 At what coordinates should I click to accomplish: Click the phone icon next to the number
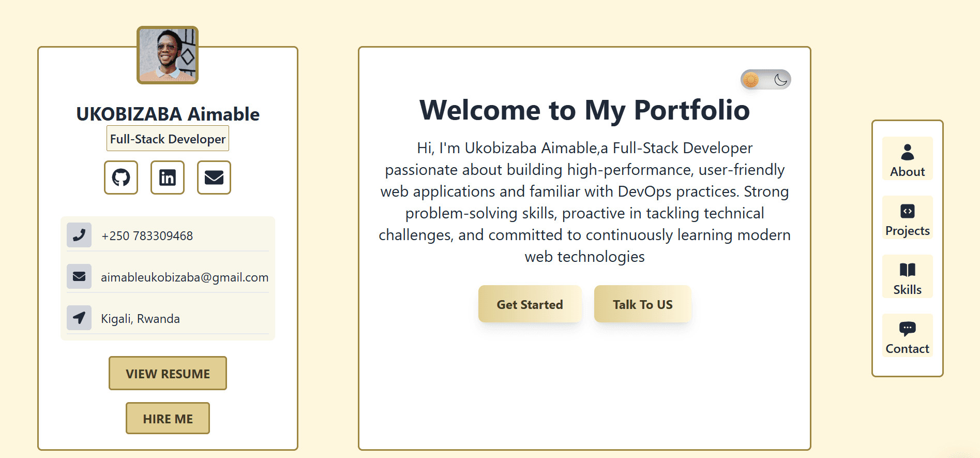[79, 235]
